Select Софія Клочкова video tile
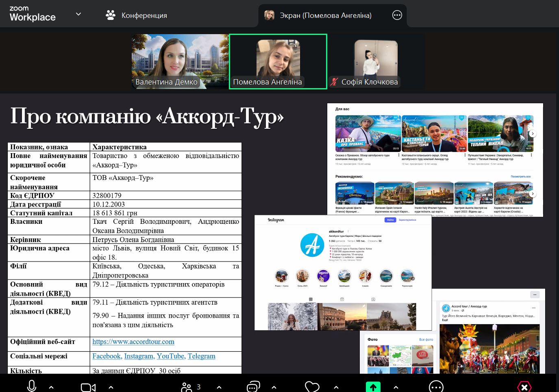 click(376, 61)
